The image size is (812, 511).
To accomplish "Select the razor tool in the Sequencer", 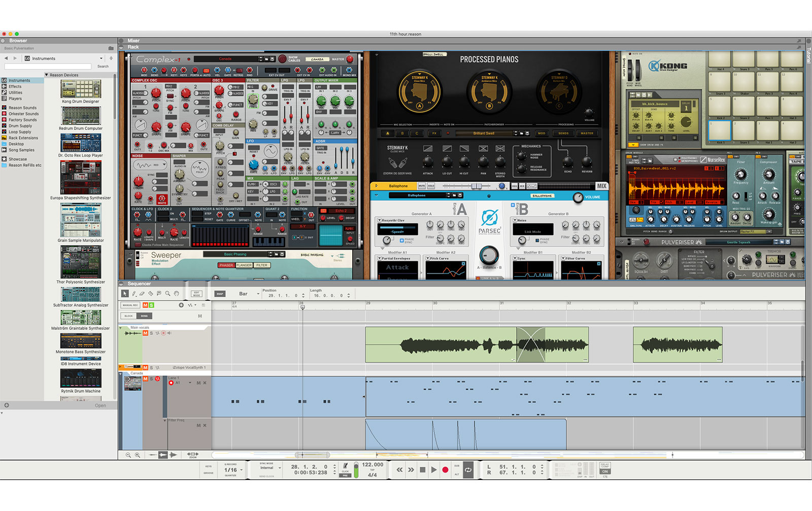I will click(151, 293).
